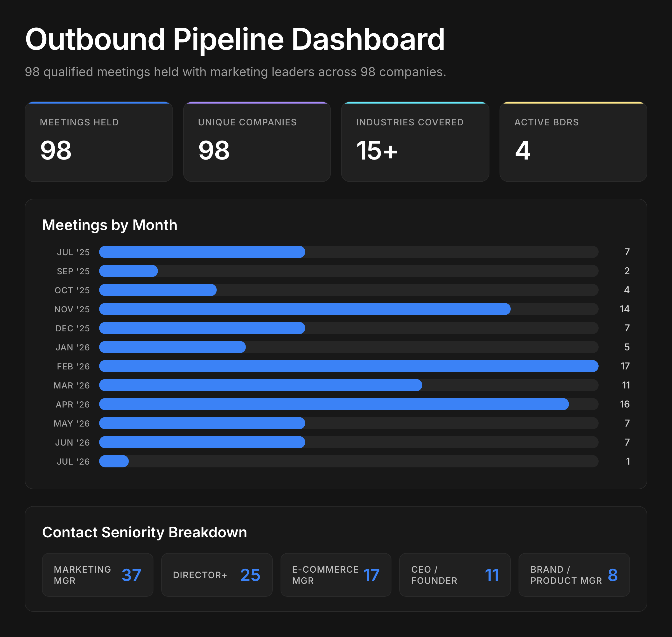Click the JUL '26 month label

click(x=73, y=462)
